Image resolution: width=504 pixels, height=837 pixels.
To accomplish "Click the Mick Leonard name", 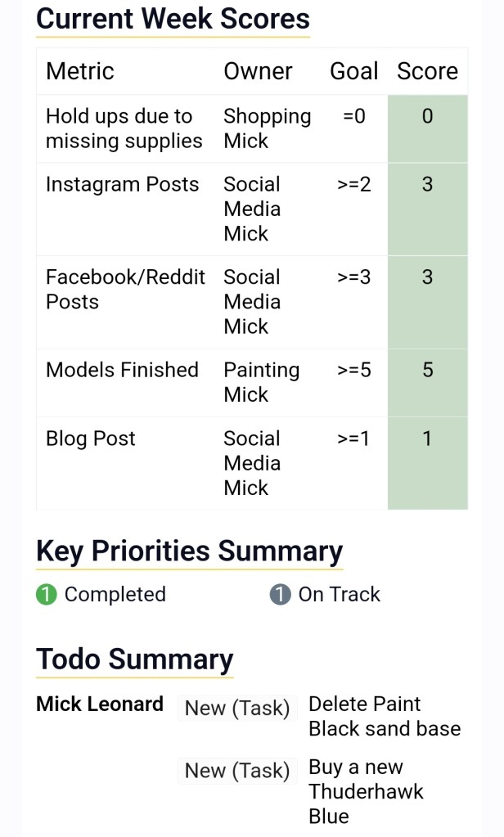I will (100, 704).
